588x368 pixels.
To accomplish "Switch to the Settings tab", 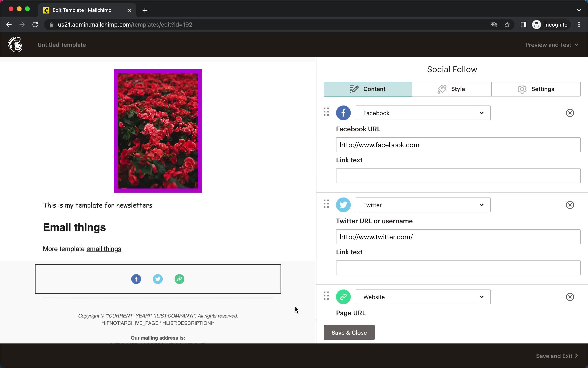I will coord(536,89).
